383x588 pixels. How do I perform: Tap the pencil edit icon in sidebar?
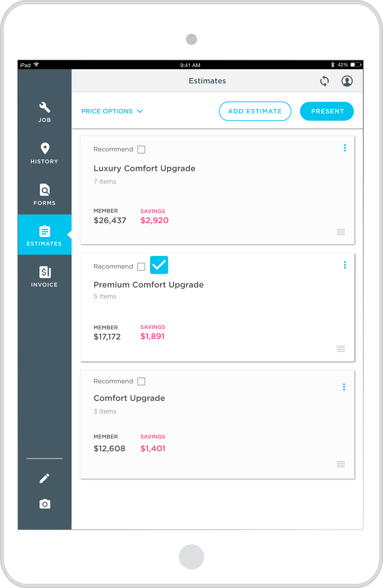(x=44, y=478)
